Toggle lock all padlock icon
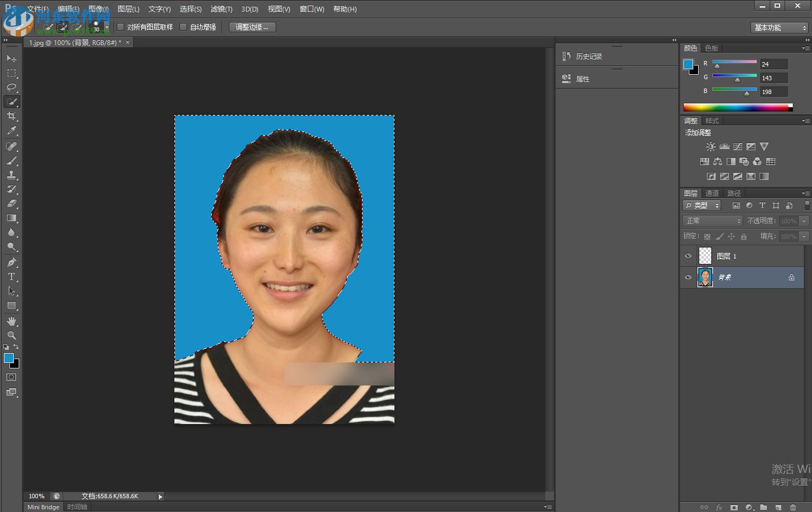This screenshot has height=512, width=812. coord(744,236)
